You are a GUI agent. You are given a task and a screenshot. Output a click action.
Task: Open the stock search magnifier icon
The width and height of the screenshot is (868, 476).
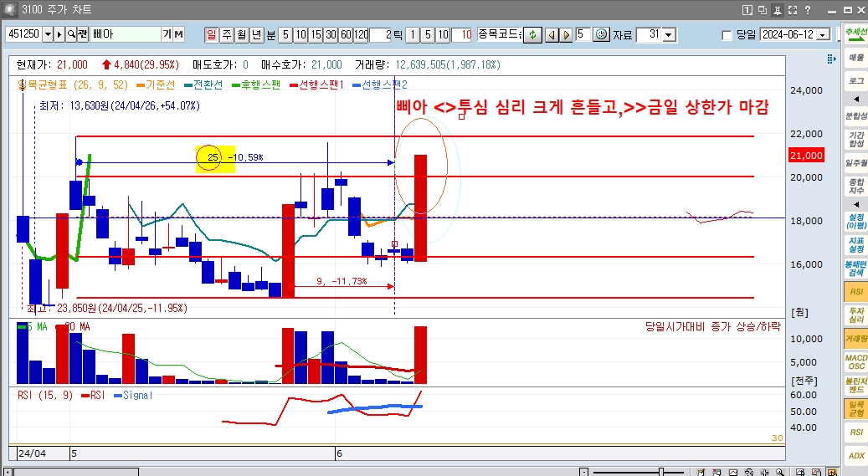tap(71, 34)
